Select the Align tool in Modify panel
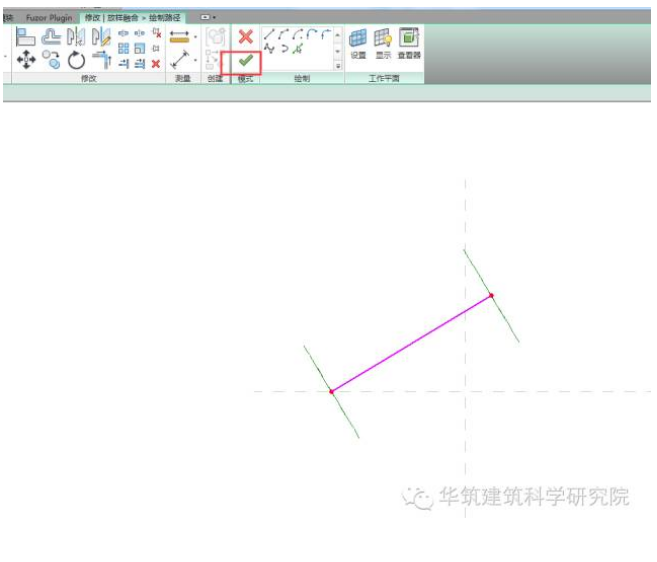The height and width of the screenshot is (562, 657). (25, 36)
